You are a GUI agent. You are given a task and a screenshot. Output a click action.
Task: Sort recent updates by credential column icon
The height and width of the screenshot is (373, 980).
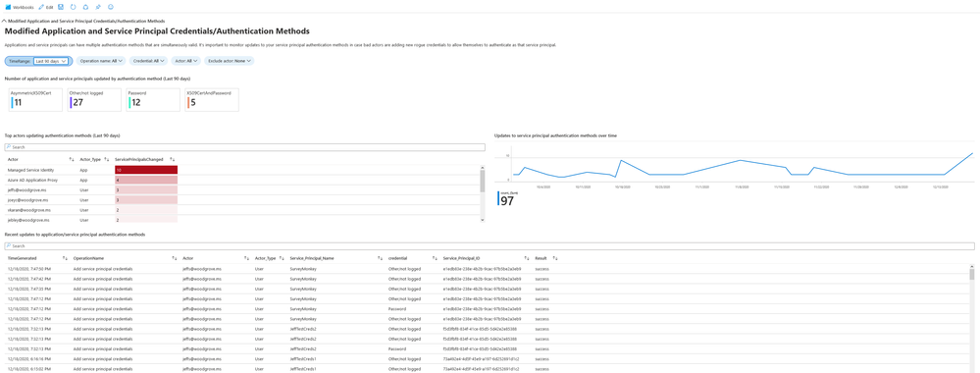436,258
